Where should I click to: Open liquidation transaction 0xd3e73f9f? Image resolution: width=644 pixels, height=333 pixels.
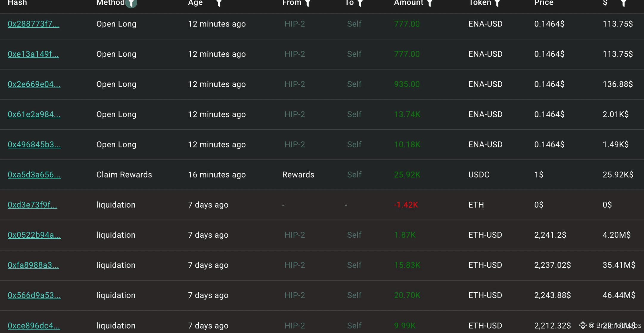[32, 205]
